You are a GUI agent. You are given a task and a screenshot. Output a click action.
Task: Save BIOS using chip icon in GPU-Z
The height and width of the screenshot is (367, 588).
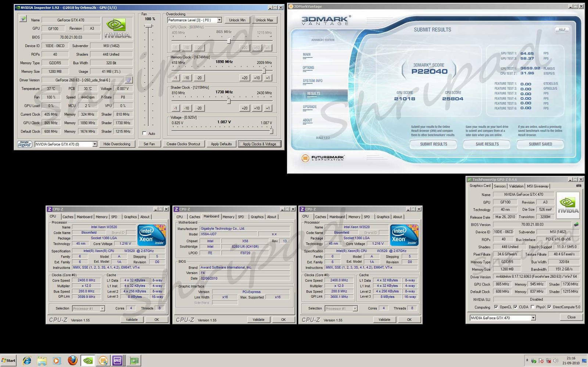576,224
